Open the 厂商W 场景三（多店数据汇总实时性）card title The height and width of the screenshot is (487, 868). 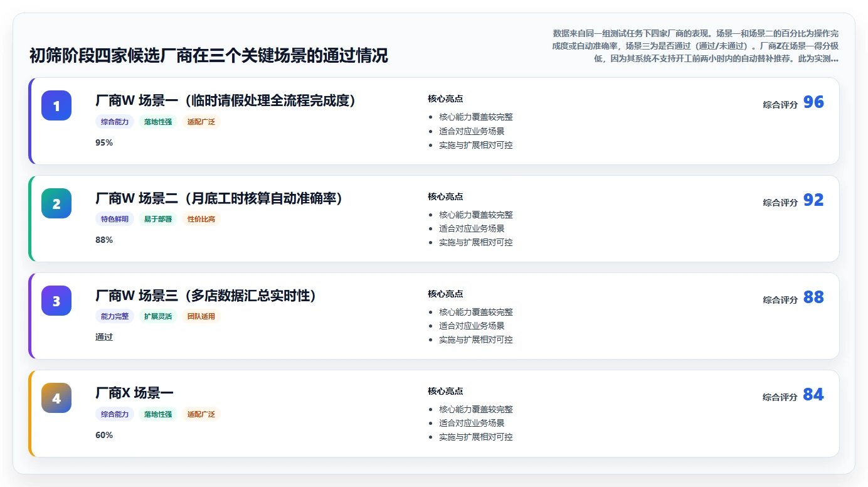(206, 296)
